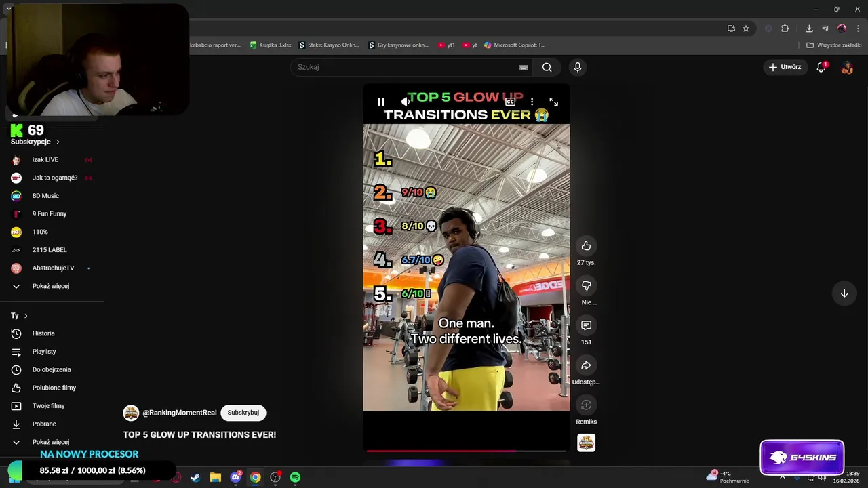Open the Wszystkie zakładki folder
Screen dimensions: 868x488
pos(833,45)
